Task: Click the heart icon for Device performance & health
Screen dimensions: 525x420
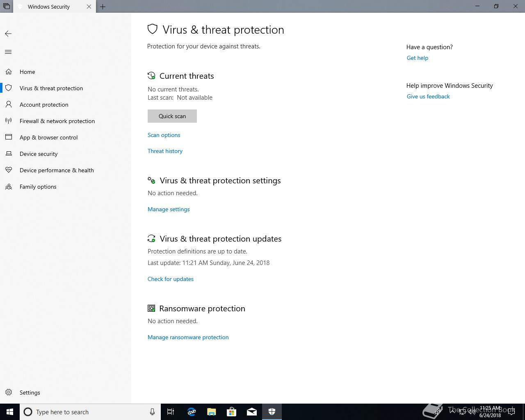Action: click(9, 170)
